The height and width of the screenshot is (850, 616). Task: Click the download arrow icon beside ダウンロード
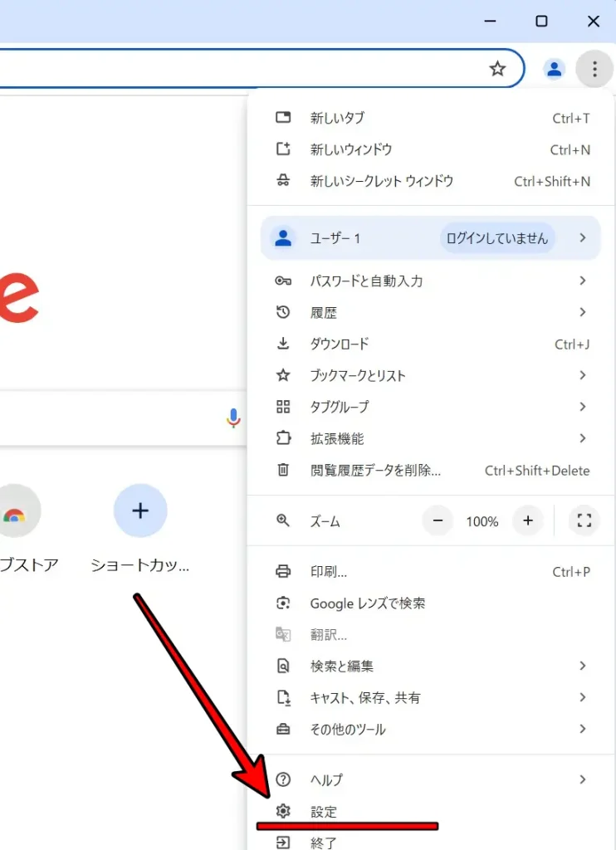[x=283, y=343]
